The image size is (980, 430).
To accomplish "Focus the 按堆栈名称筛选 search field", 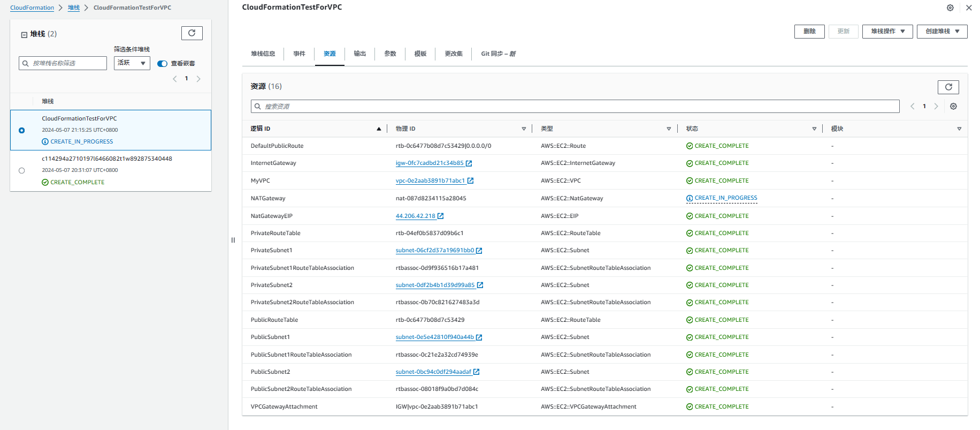I will pyautogui.click(x=63, y=63).
